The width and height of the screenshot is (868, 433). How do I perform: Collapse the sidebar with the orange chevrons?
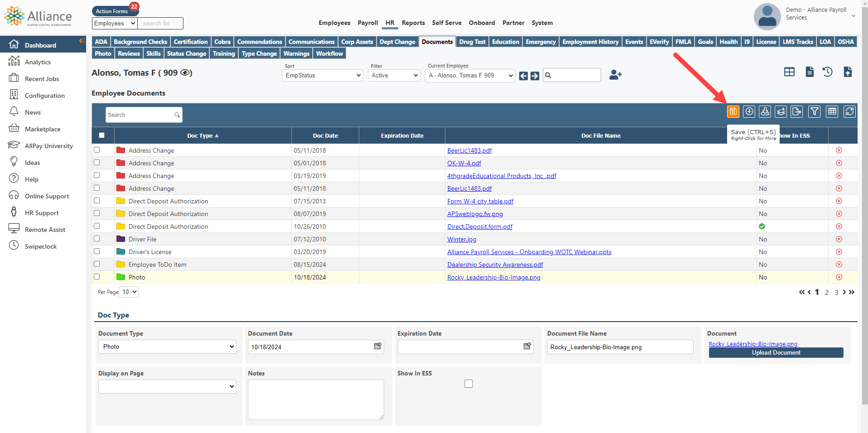[x=82, y=41]
